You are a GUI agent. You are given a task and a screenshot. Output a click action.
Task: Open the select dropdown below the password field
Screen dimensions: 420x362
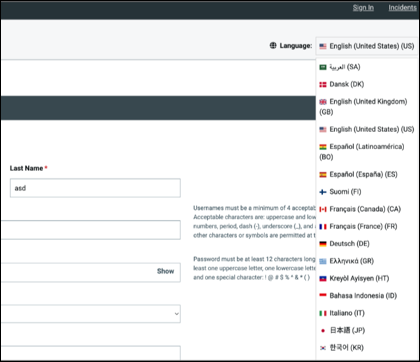pyautogui.click(x=91, y=314)
